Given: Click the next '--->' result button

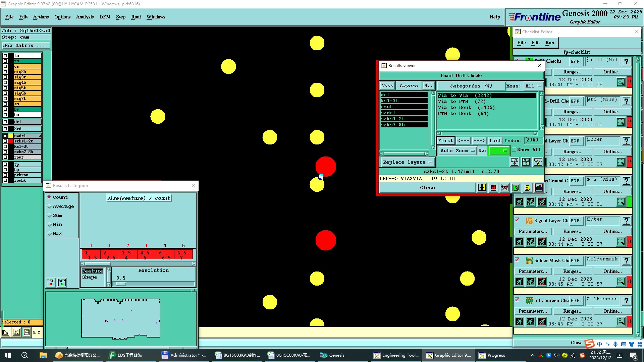Looking at the screenshot, I should click(479, 141).
